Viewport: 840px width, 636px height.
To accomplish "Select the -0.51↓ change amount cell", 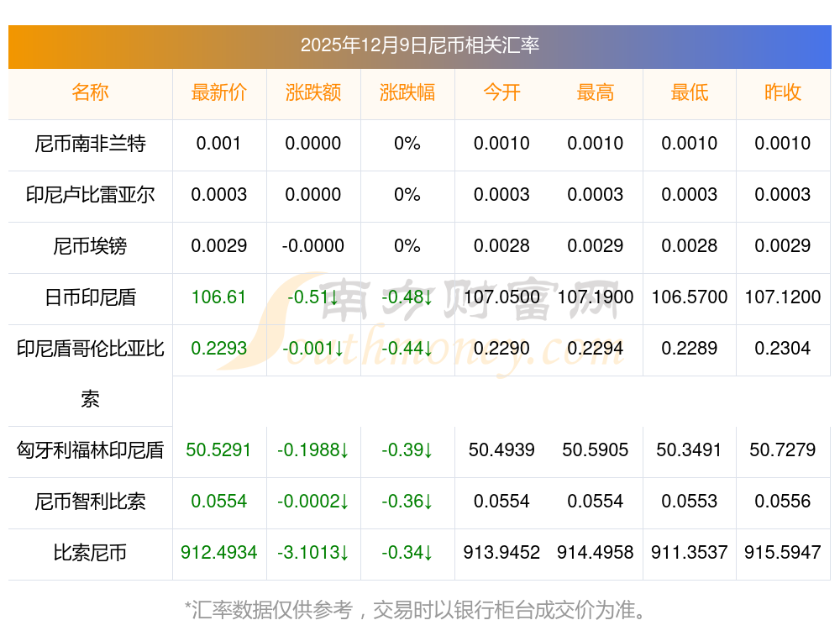I will pyautogui.click(x=312, y=297).
